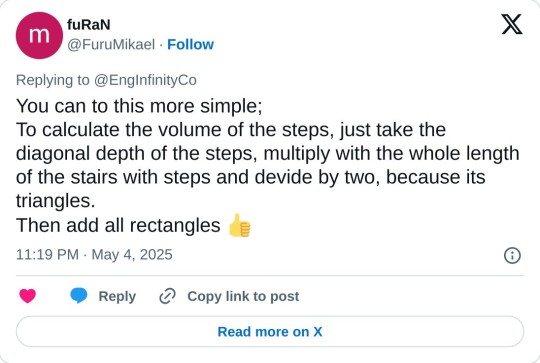
Task: Follow the @FuruMikael account
Action: 190,44
